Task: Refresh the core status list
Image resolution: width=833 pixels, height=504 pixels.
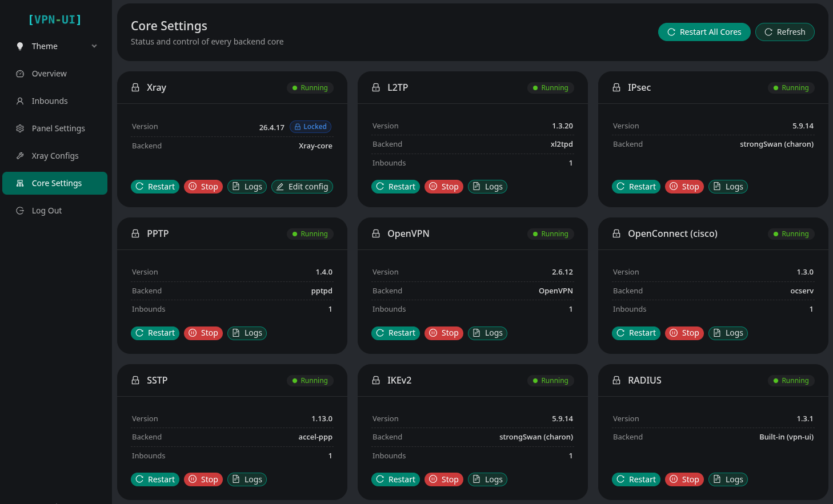Action: pos(784,32)
